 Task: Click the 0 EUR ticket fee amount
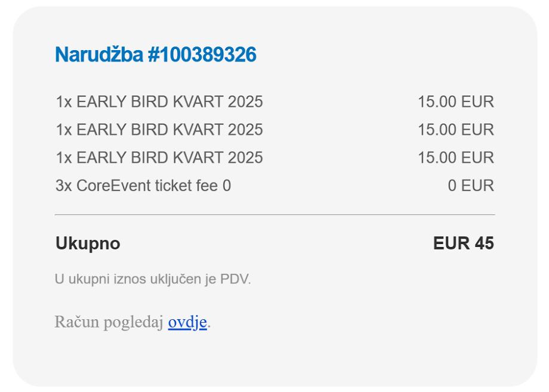471,186
